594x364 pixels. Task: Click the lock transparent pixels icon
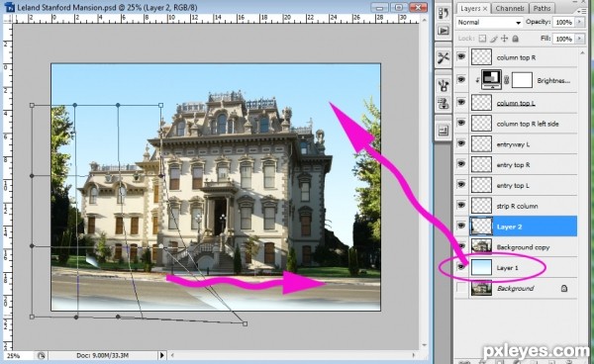click(482, 39)
